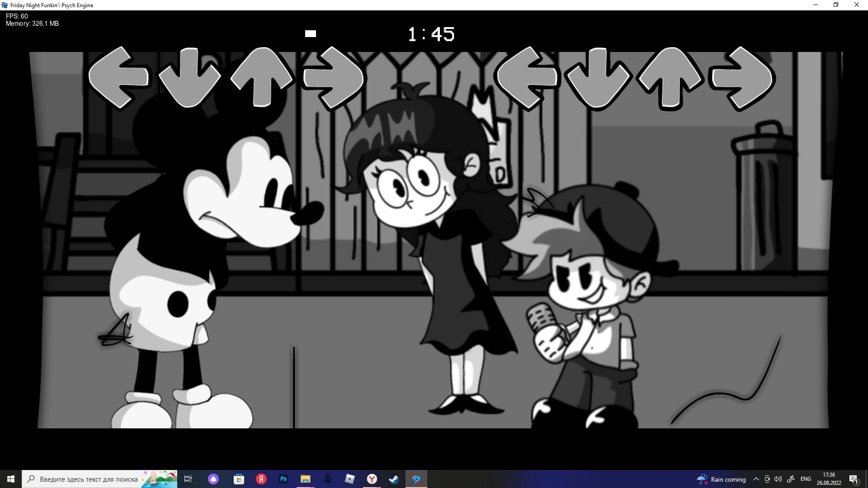Screen dimensions: 868x488
Task: Open the Start menu
Action: coord(10,479)
